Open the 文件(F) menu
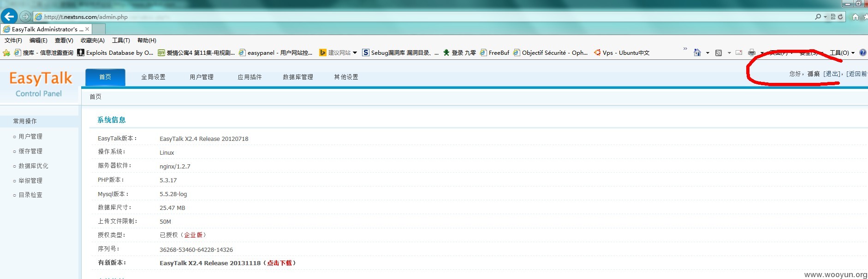 (13, 41)
